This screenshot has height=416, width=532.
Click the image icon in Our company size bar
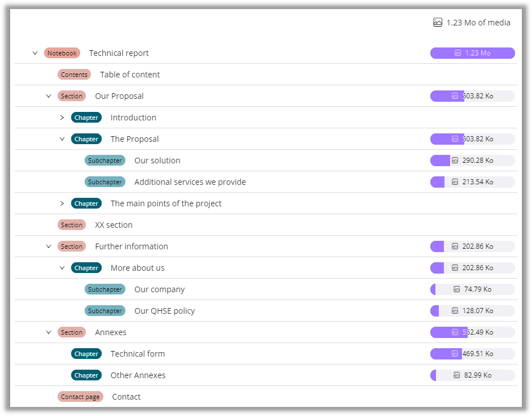(456, 289)
